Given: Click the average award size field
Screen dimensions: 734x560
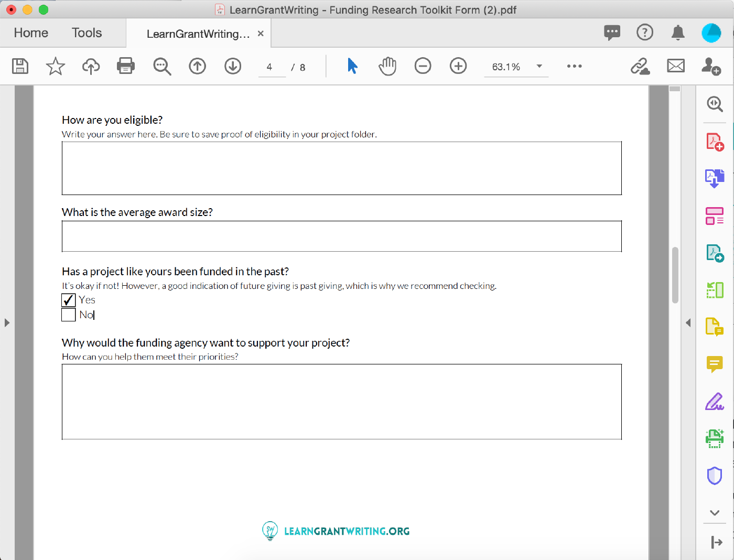Looking at the screenshot, I should point(341,236).
